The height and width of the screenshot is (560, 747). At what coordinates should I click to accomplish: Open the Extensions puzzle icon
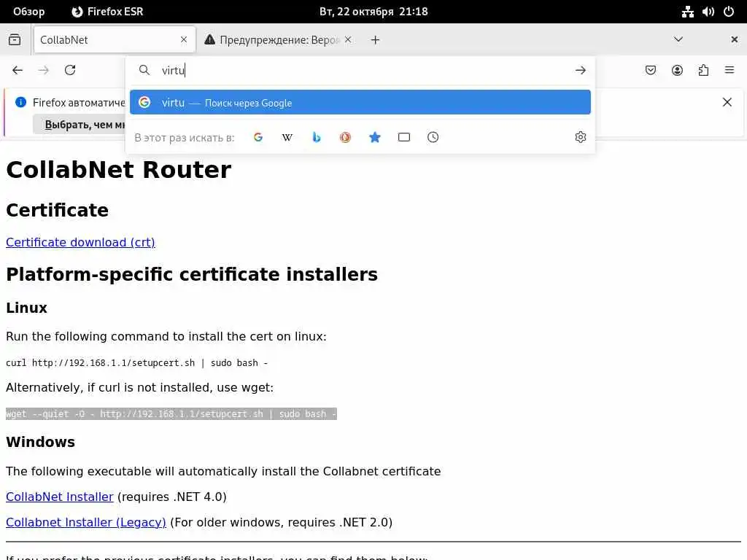point(703,70)
